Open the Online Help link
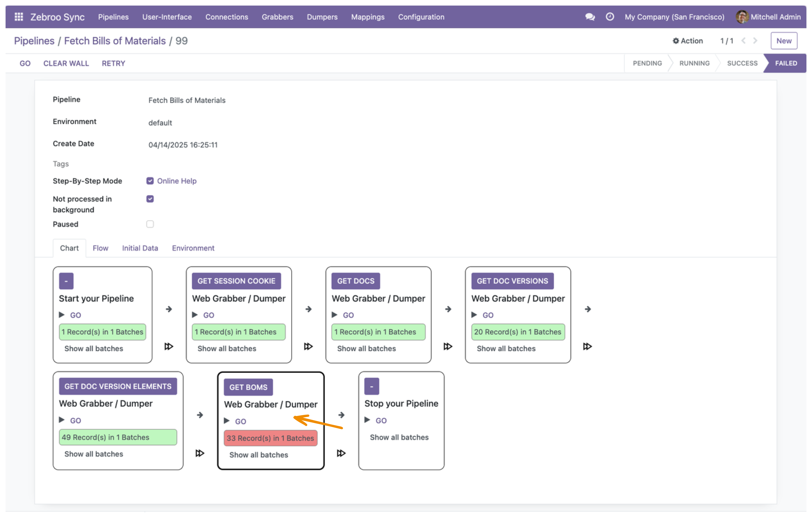 click(x=177, y=181)
